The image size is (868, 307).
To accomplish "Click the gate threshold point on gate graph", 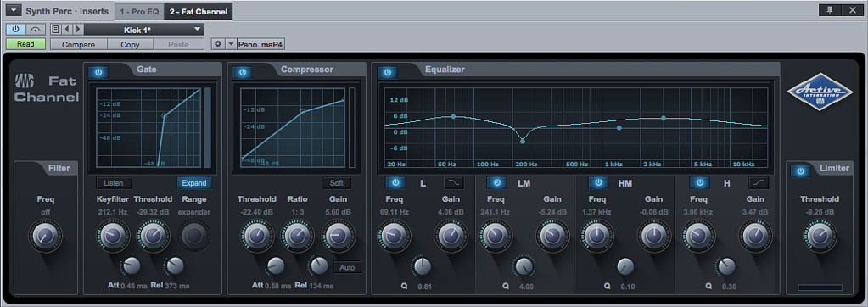I will (164, 115).
